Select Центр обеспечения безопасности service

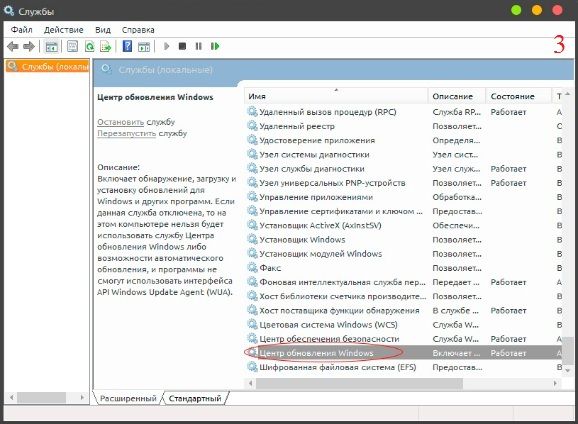[404, 339]
